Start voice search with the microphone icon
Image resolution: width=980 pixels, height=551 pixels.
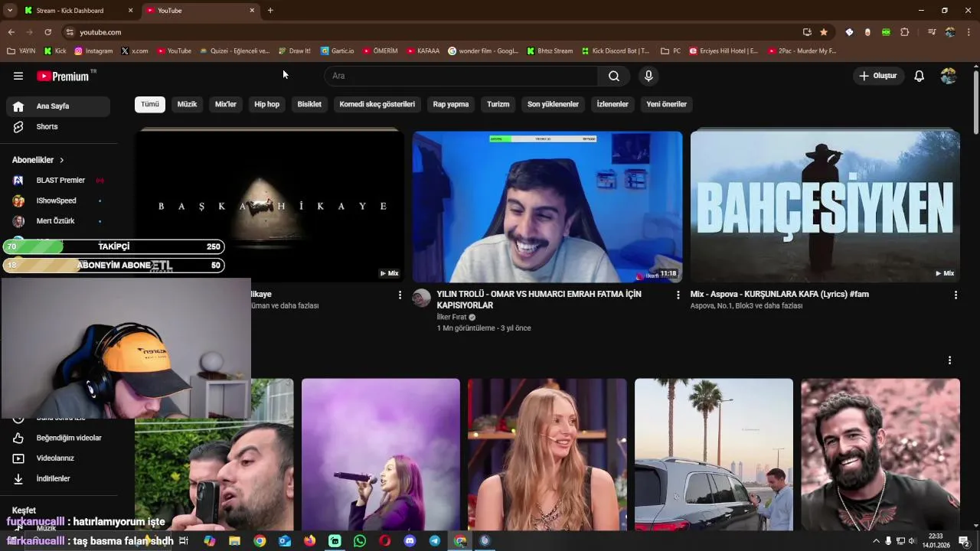(648, 76)
